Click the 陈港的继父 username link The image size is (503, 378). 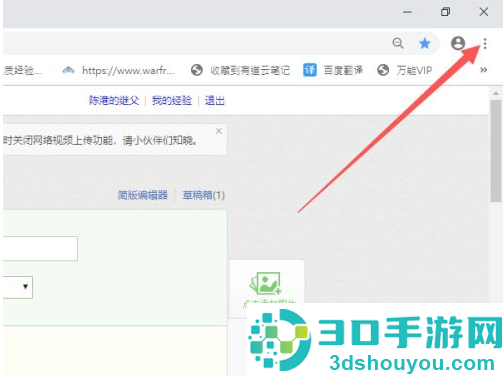(x=114, y=100)
